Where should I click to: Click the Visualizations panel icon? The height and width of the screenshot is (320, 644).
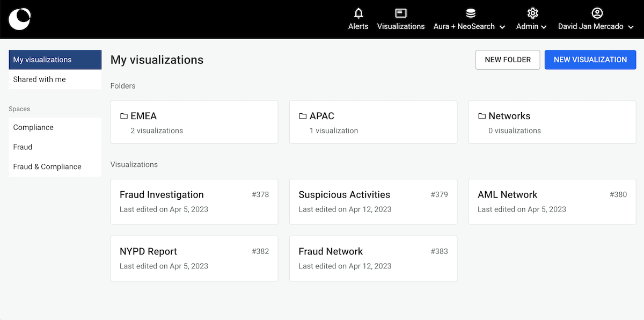[401, 13]
